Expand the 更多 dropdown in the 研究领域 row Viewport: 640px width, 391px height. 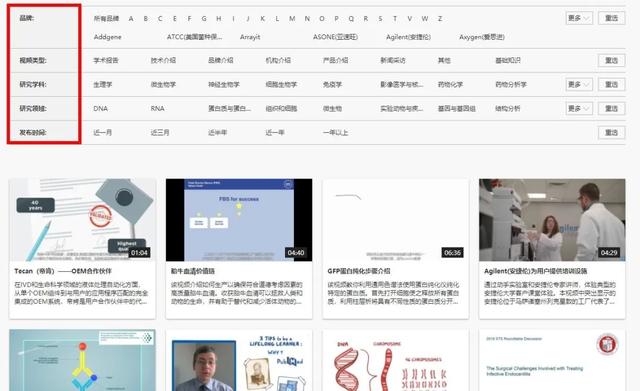[579, 109]
